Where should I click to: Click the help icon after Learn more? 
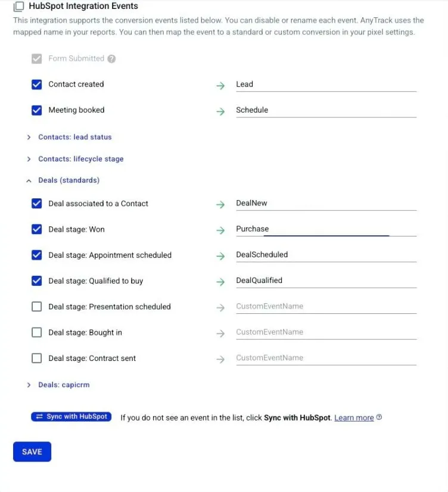[379, 417]
